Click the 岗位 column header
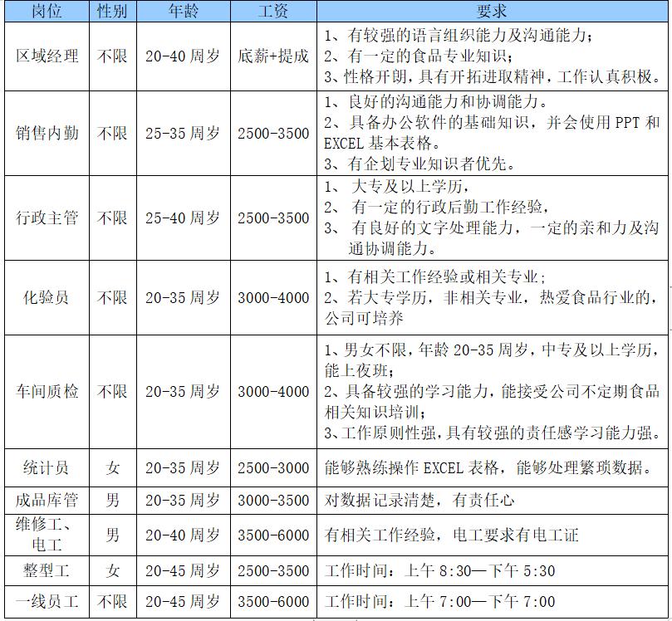Screen dimensions: 672x621 (47, 11)
